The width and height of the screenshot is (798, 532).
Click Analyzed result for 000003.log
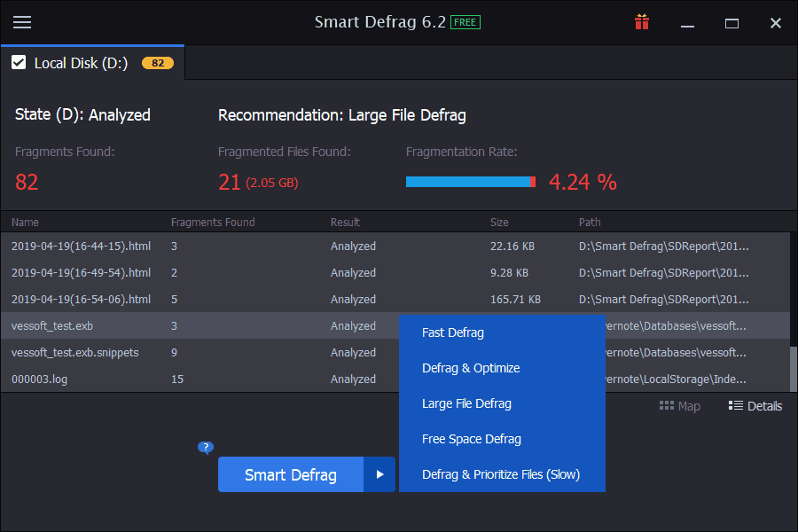pos(353,379)
